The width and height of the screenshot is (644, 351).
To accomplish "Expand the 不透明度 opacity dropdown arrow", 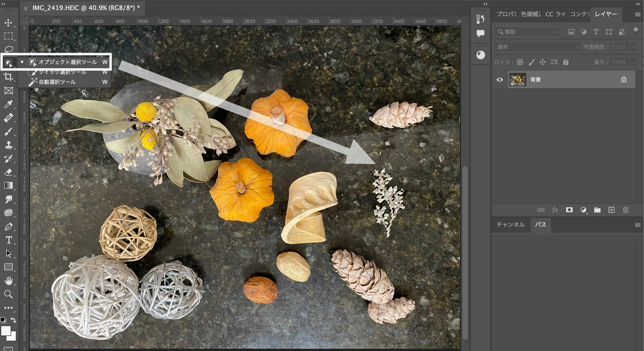I will click(x=634, y=47).
